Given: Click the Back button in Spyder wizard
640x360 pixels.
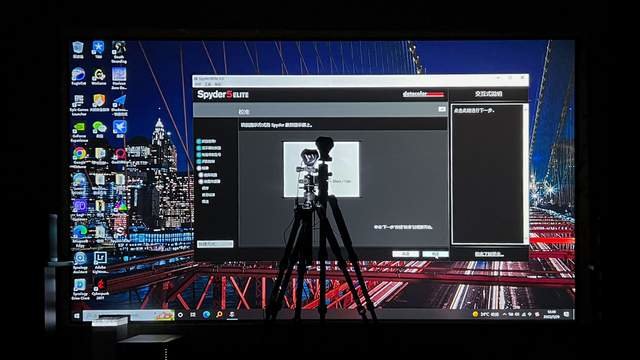Looking at the screenshot, I should (405, 254).
